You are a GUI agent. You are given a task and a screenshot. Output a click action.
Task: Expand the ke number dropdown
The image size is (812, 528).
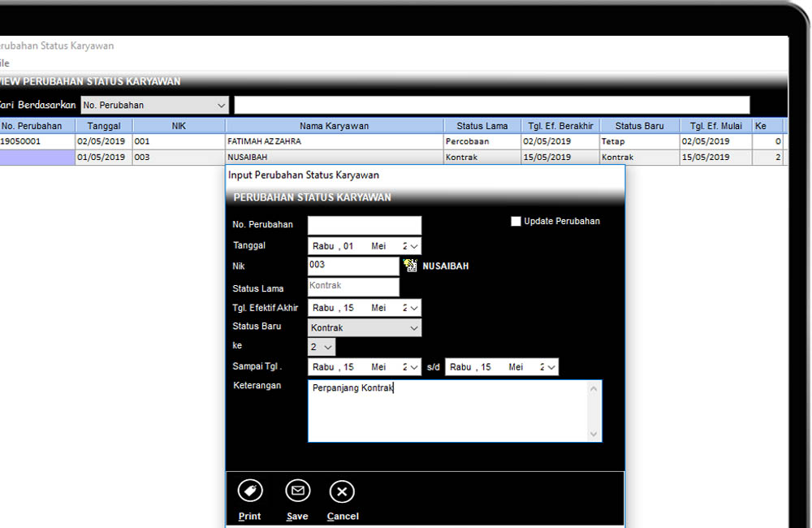327,348
